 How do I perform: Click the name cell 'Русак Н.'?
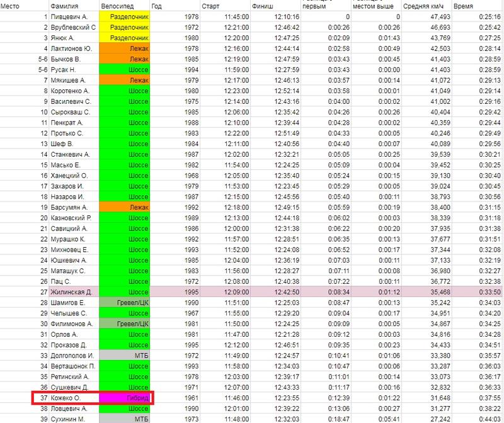(x=74, y=70)
